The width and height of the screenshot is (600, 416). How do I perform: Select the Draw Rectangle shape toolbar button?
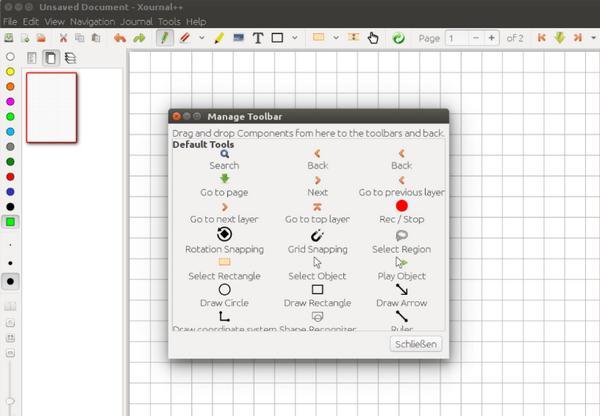[x=277, y=38]
